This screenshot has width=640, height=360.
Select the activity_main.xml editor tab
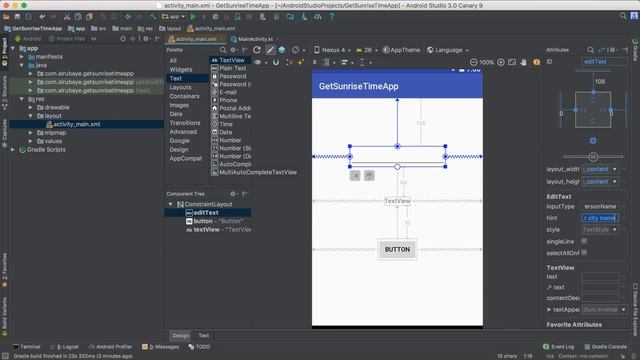coord(196,39)
